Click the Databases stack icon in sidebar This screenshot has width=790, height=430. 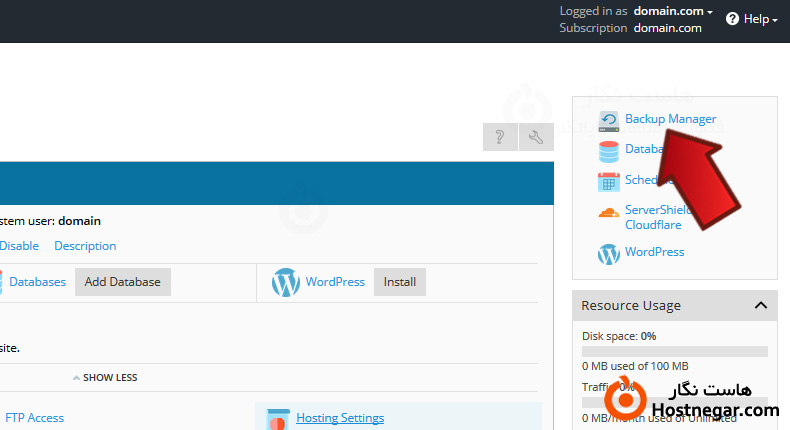(x=608, y=151)
